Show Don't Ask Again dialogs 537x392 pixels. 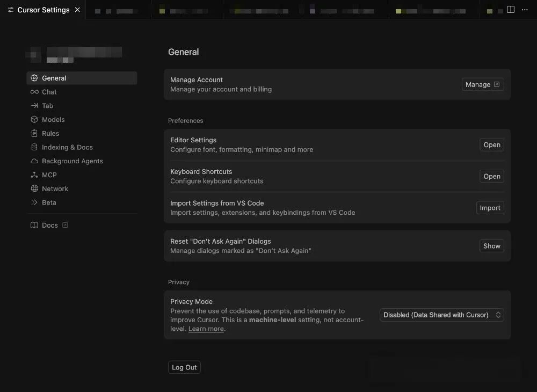click(491, 246)
